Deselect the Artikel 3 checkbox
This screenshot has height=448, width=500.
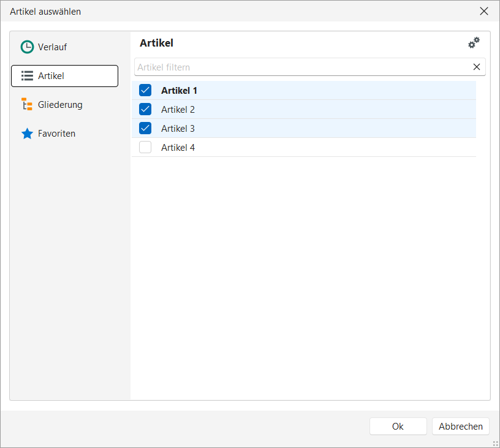pyautogui.click(x=145, y=129)
